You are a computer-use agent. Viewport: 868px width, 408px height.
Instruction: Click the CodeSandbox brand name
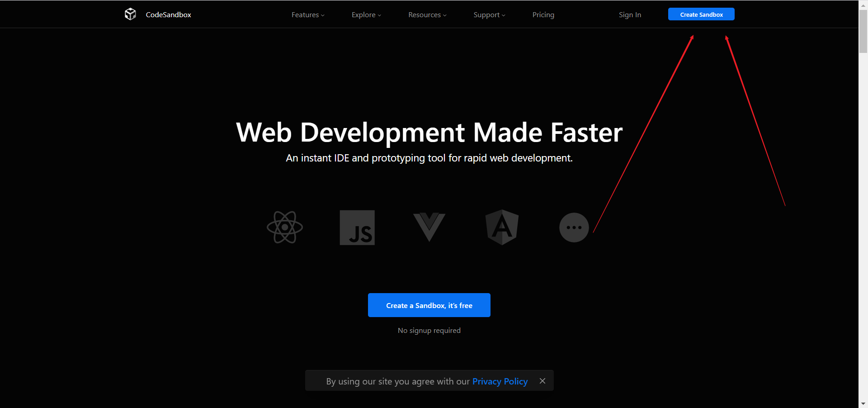169,15
